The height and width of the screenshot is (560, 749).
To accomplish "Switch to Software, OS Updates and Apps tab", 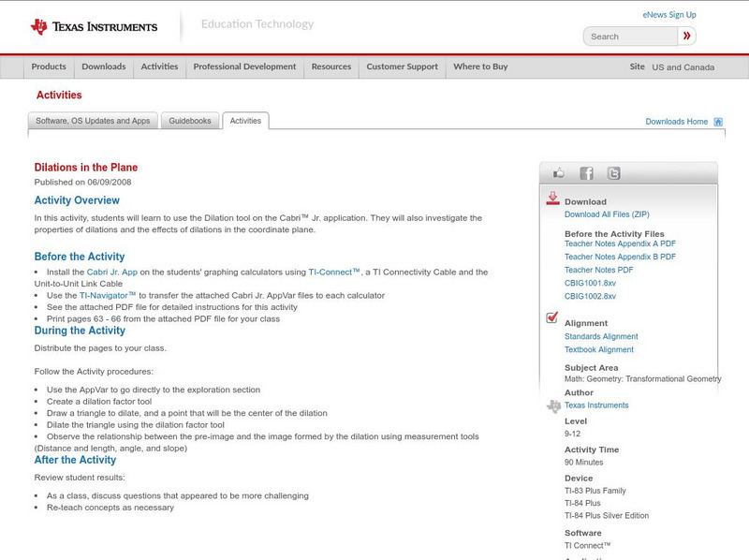I will click(93, 121).
